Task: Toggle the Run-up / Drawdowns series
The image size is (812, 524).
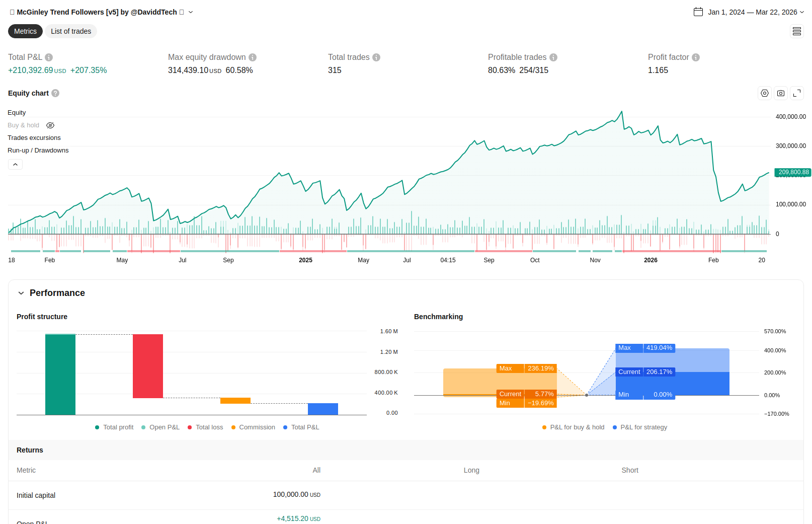Action: [38, 151]
